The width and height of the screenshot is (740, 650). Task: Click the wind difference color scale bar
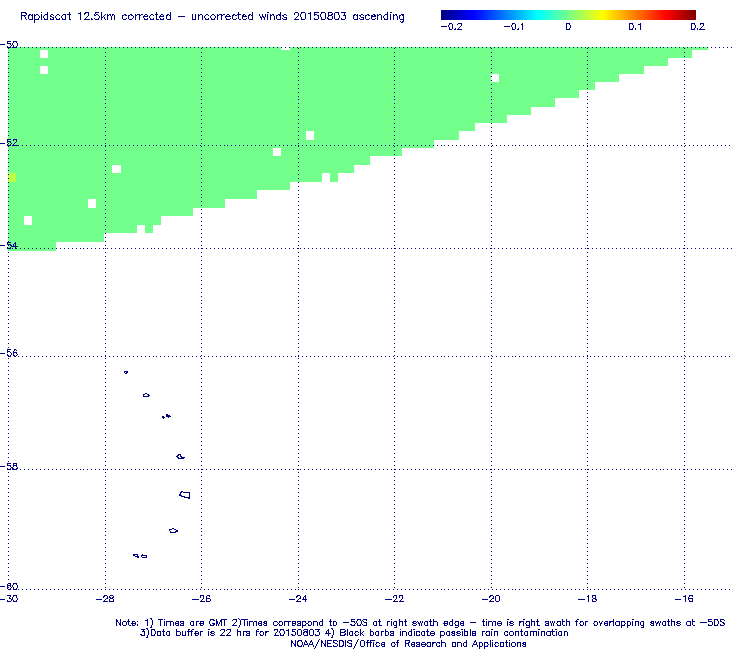[568, 15]
